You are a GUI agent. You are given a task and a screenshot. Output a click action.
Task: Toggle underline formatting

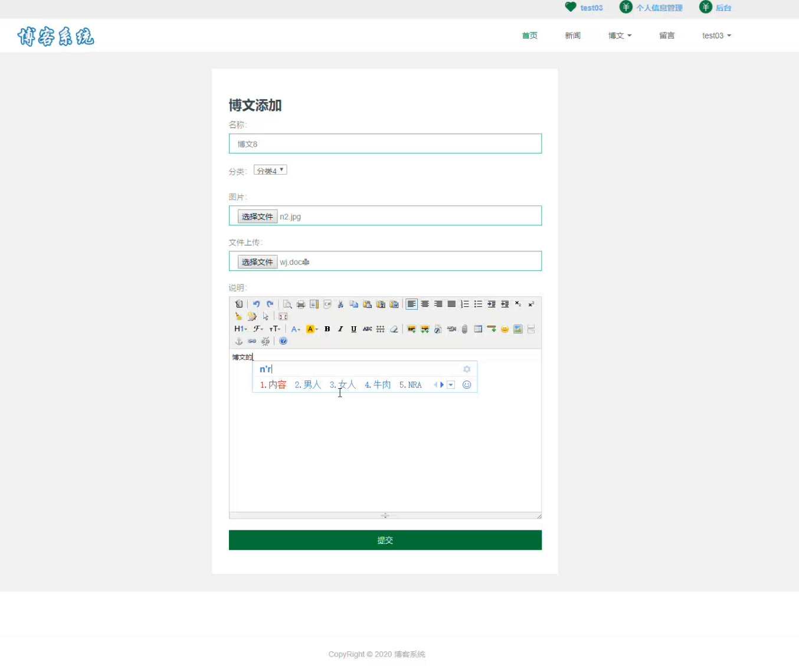[x=353, y=329]
